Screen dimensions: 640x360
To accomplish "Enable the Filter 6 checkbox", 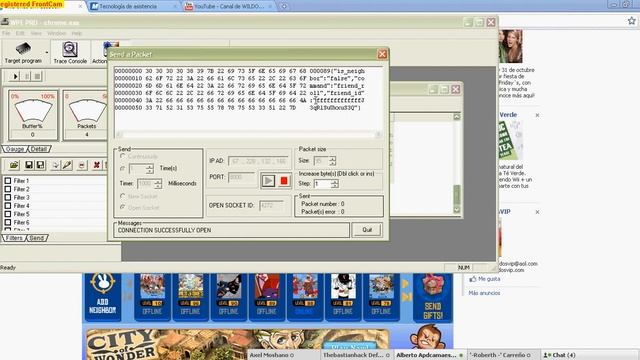I will pyautogui.click(x=7, y=222).
